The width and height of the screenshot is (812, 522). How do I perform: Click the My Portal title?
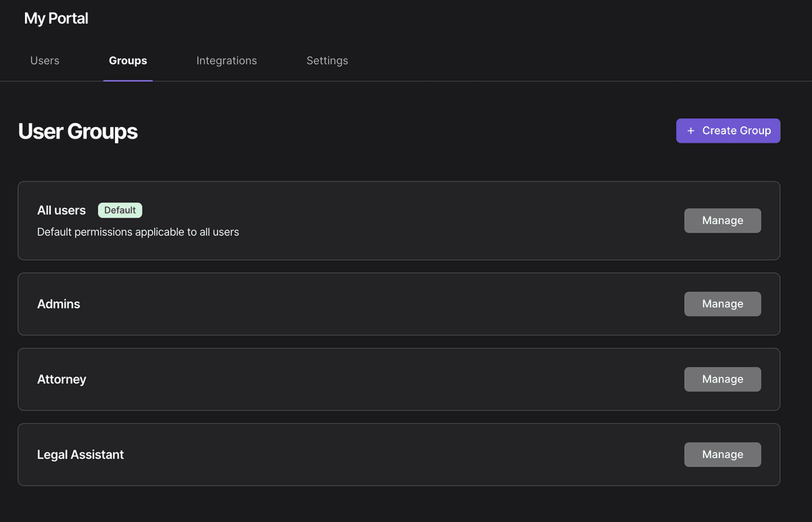click(x=56, y=18)
